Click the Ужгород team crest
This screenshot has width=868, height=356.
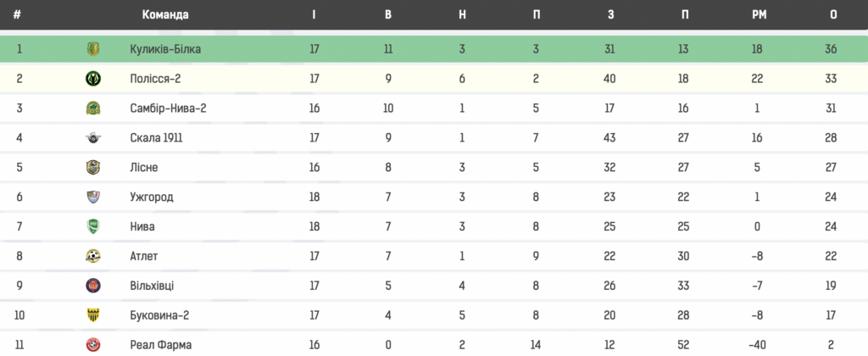[93, 197]
